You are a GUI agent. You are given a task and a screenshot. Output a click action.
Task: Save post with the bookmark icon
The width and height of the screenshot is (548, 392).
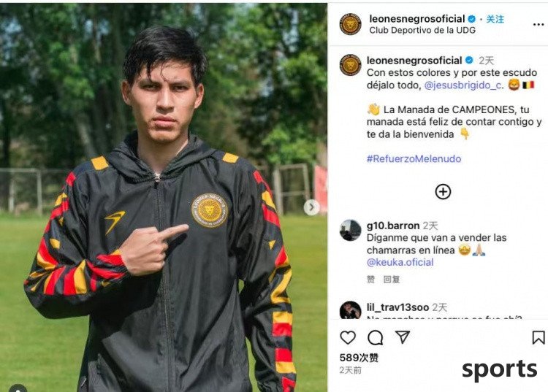pos(539,337)
